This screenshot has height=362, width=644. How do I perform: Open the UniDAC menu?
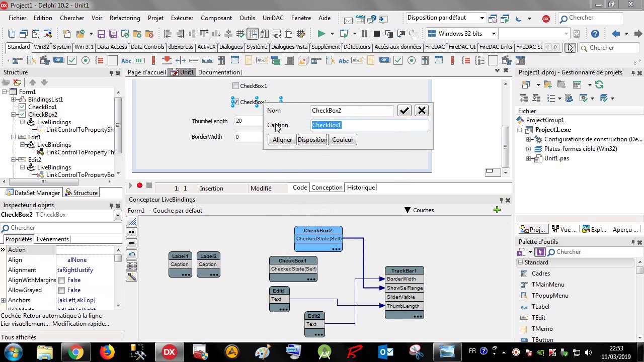tap(273, 18)
